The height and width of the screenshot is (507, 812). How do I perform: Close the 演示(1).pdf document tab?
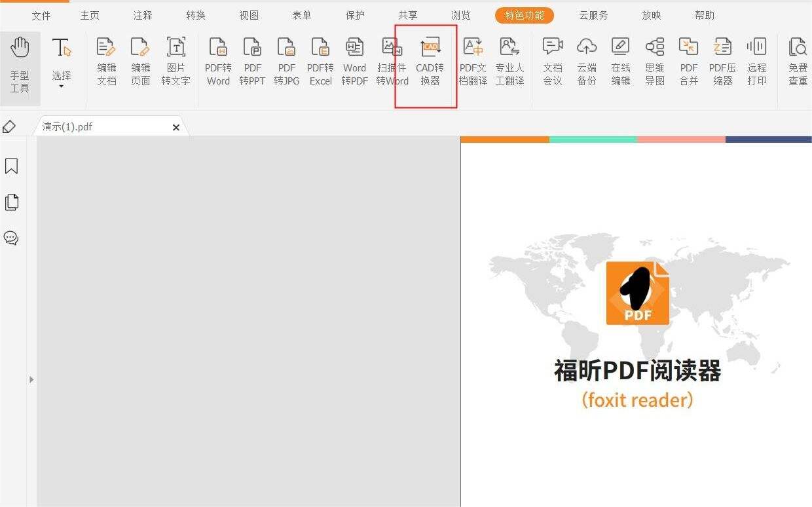click(175, 127)
